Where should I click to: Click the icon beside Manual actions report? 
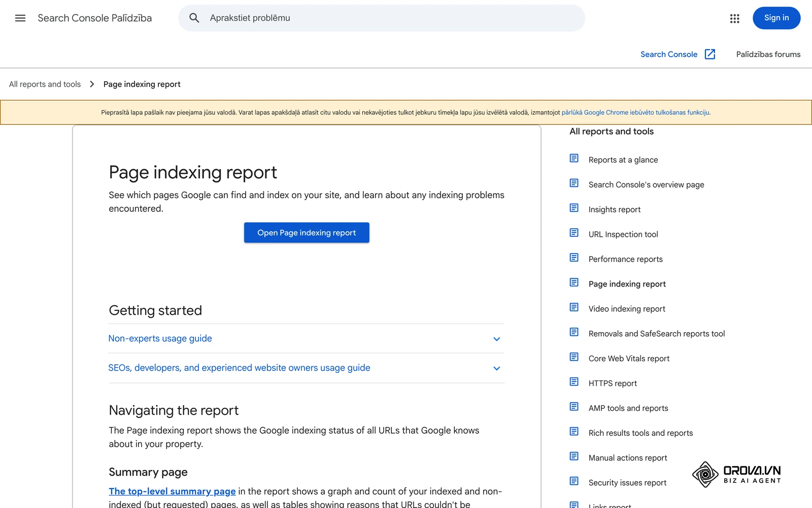(574, 457)
